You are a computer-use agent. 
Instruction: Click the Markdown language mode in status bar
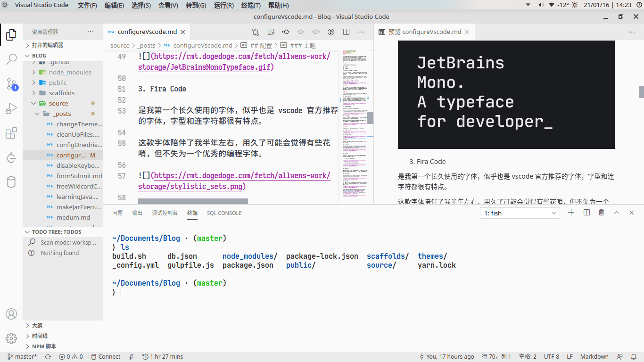pos(594,357)
